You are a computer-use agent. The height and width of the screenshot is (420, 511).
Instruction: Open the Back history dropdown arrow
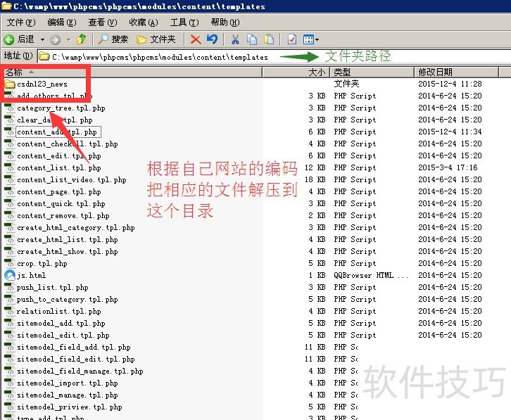tap(42, 40)
